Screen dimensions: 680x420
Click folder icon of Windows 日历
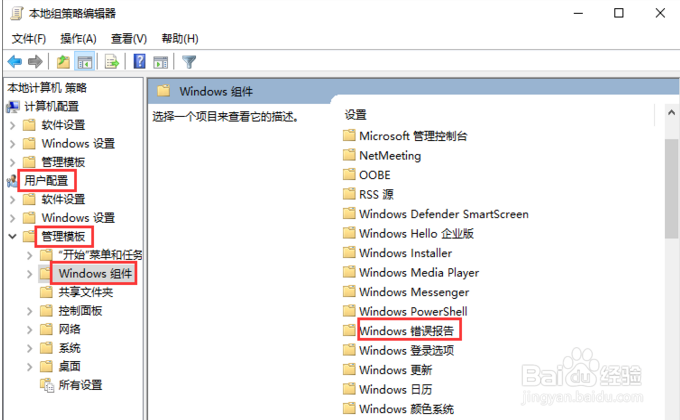[349, 389]
